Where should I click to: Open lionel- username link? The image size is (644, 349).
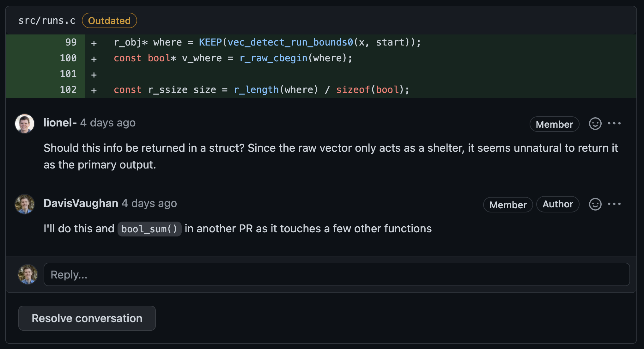pyautogui.click(x=60, y=123)
